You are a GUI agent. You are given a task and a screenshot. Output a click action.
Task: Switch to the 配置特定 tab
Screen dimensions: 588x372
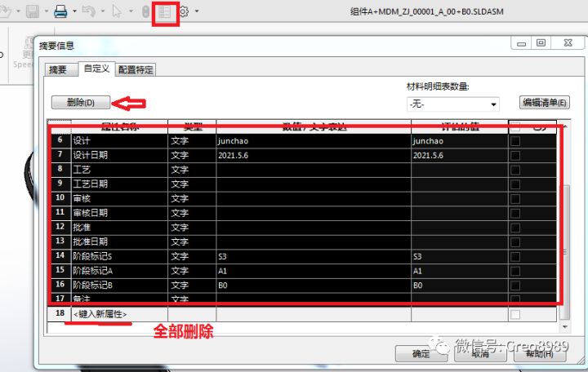tap(136, 69)
